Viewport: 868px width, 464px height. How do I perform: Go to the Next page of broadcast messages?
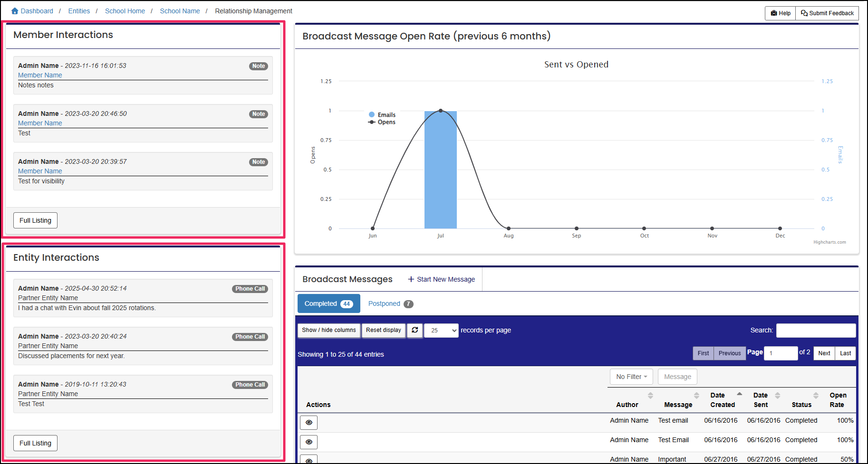pos(824,353)
